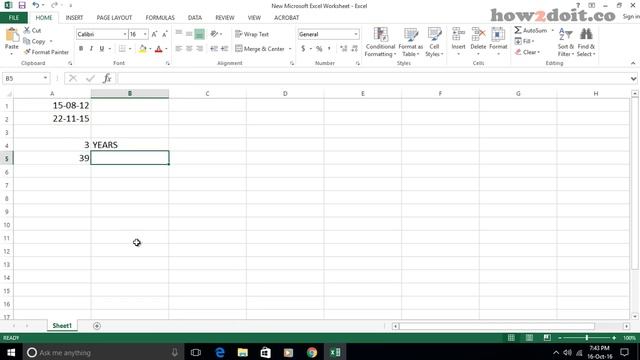Switch to Page Break Preview in status bar

[547, 338]
